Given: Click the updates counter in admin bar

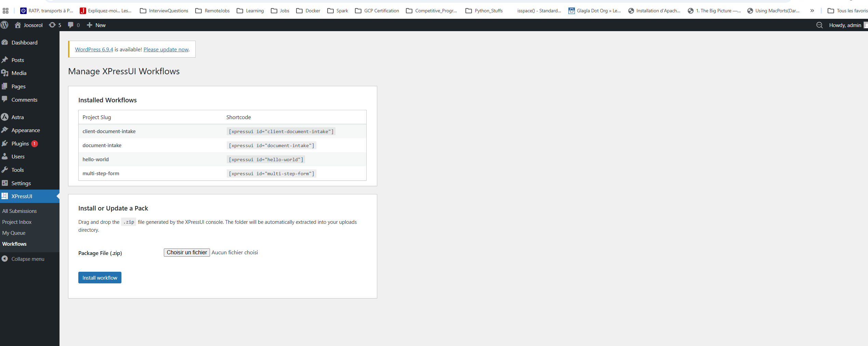Looking at the screenshot, I should tap(55, 25).
